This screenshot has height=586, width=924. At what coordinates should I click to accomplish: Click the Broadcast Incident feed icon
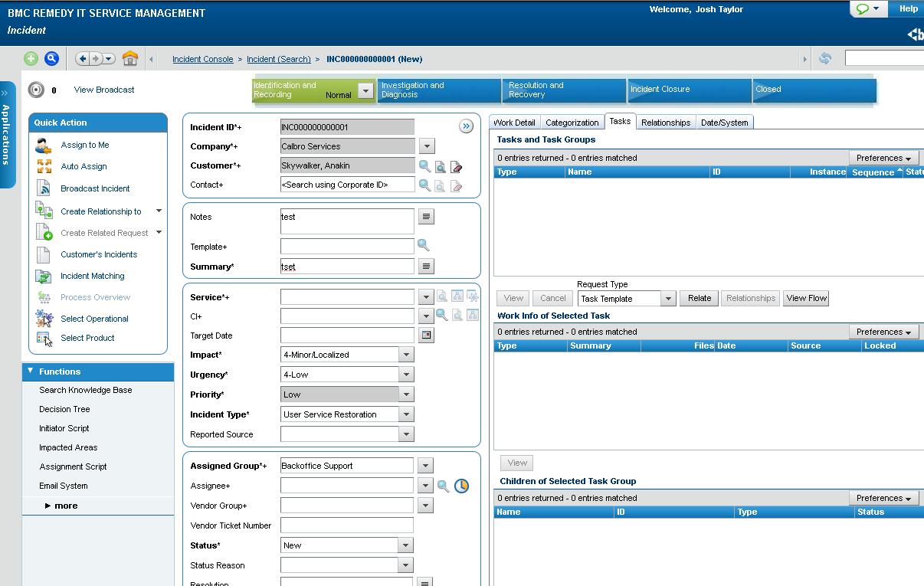[44, 188]
